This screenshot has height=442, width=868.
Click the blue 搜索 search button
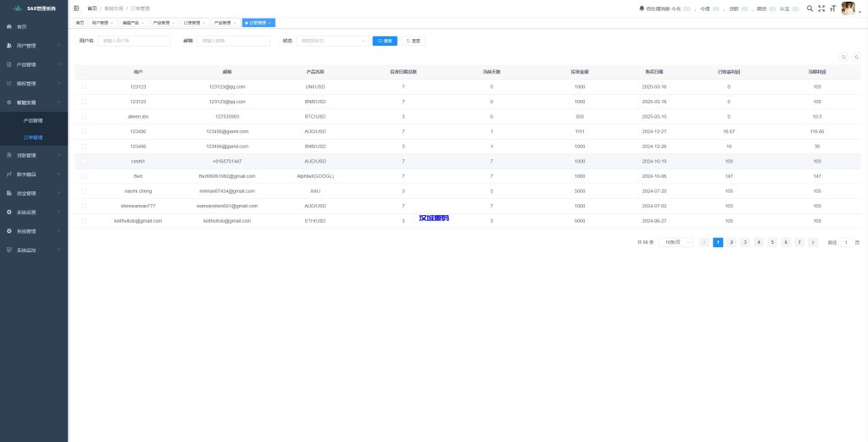tap(385, 41)
